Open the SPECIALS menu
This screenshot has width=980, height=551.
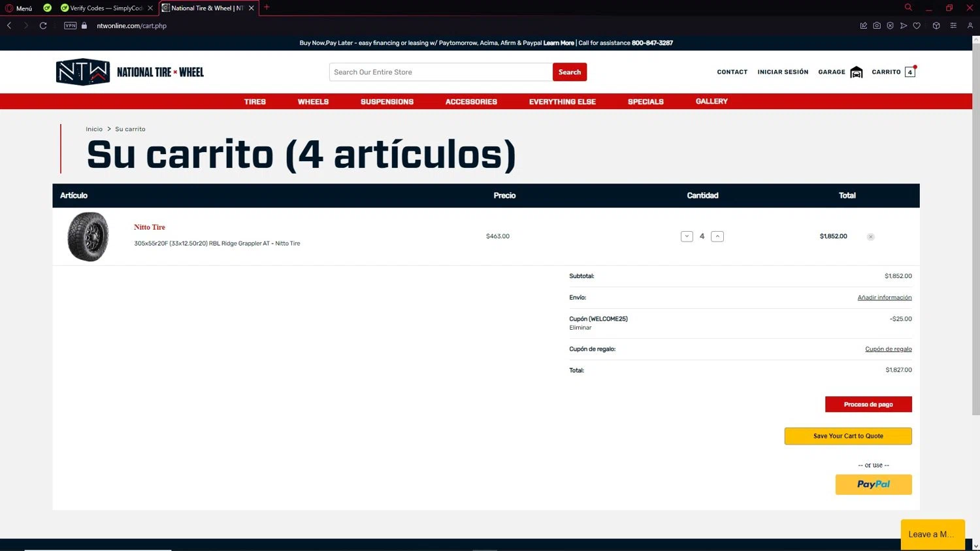[x=645, y=102]
